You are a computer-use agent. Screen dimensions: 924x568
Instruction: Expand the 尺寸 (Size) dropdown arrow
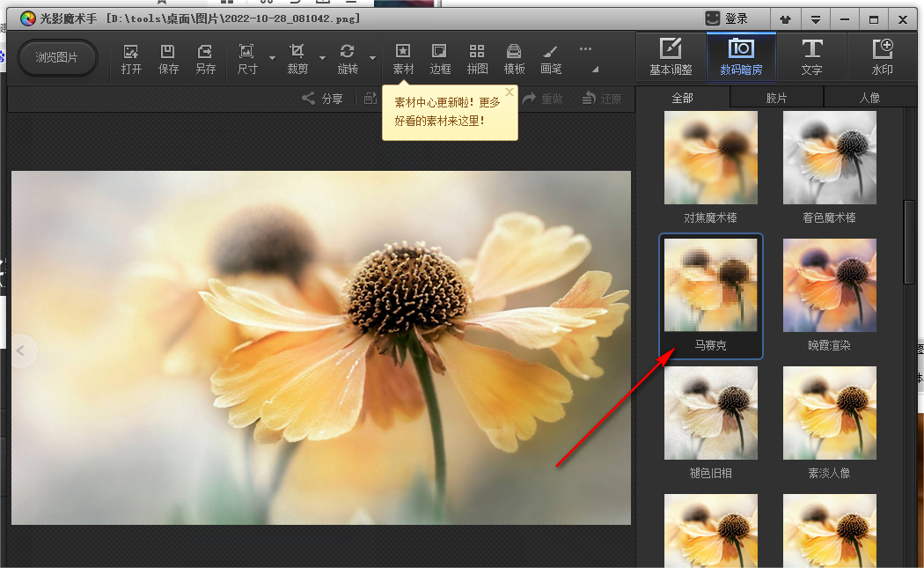272,59
